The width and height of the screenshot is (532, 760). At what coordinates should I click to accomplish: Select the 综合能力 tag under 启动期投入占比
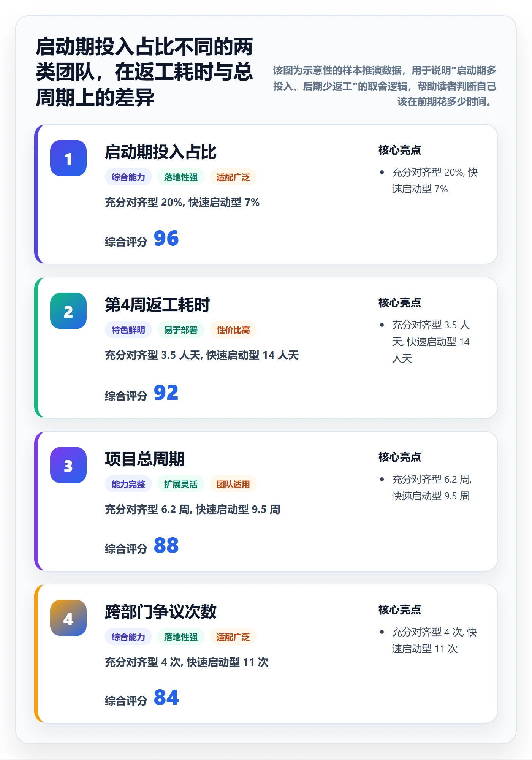(128, 177)
